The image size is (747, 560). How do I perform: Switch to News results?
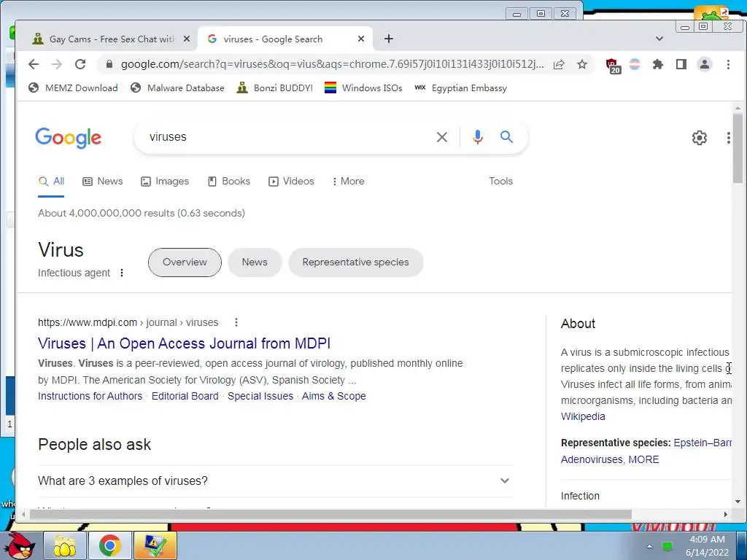102,181
